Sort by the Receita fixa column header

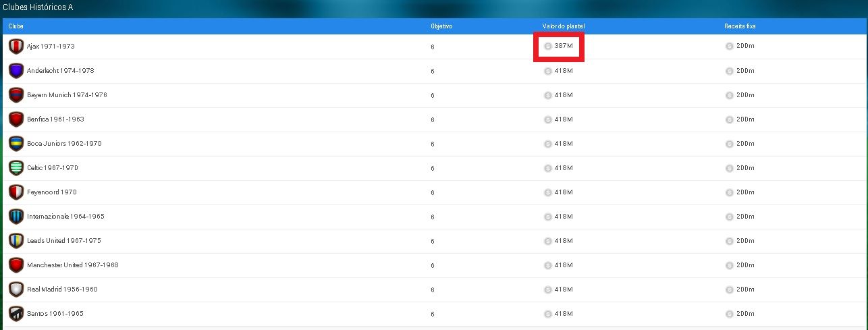point(740,26)
